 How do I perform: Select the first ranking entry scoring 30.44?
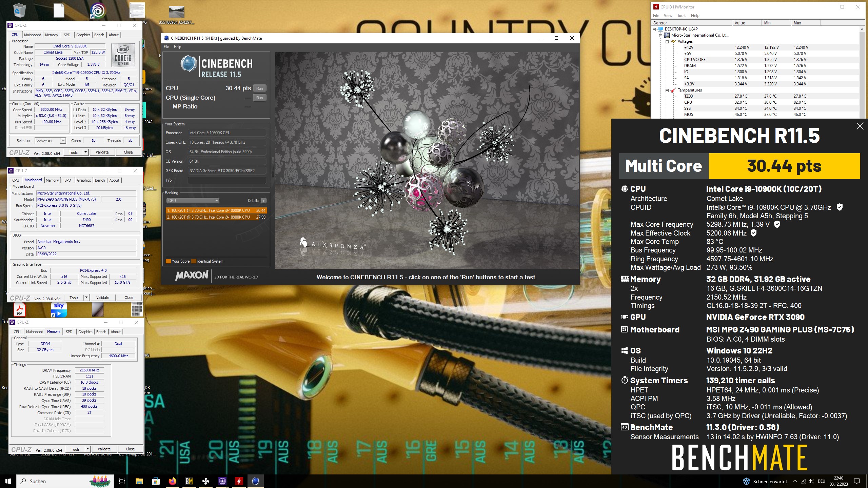(x=216, y=210)
